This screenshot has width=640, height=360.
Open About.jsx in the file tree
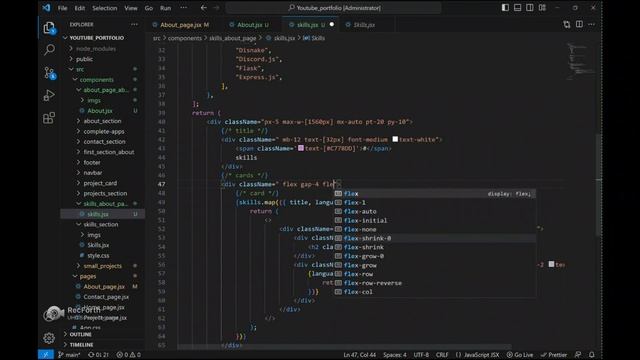click(100, 111)
